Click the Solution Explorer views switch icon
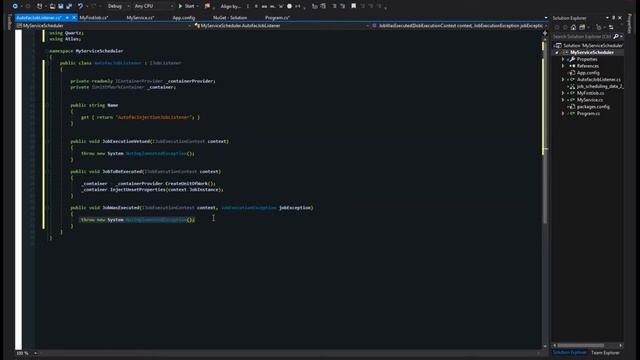This screenshot has width=640, height=360. (x=582, y=27)
